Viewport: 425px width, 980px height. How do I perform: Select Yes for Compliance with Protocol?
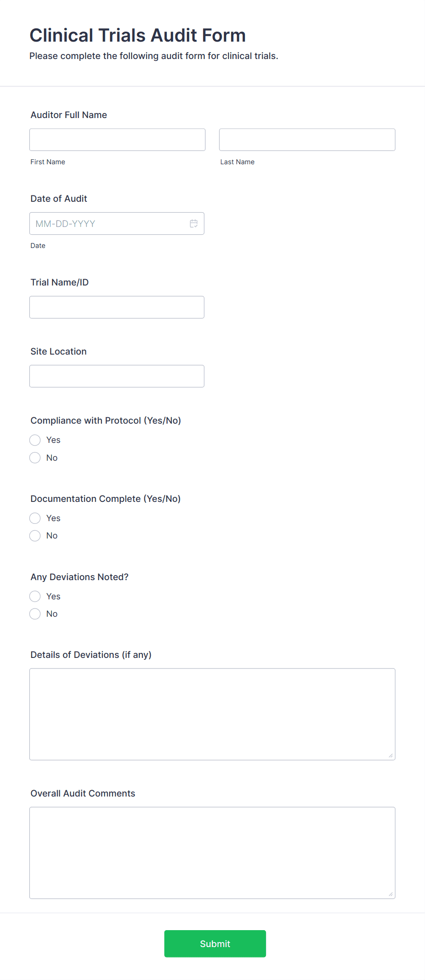(35, 440)
